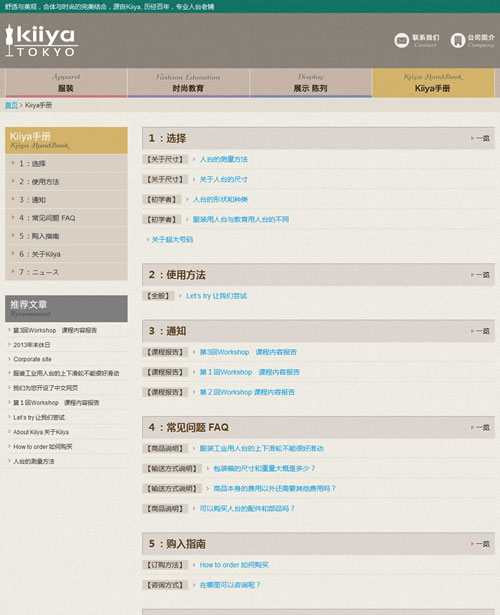Switch to the 展示 陈列 Display tab
Screen dimensions: 500x615
pos(311,83)
